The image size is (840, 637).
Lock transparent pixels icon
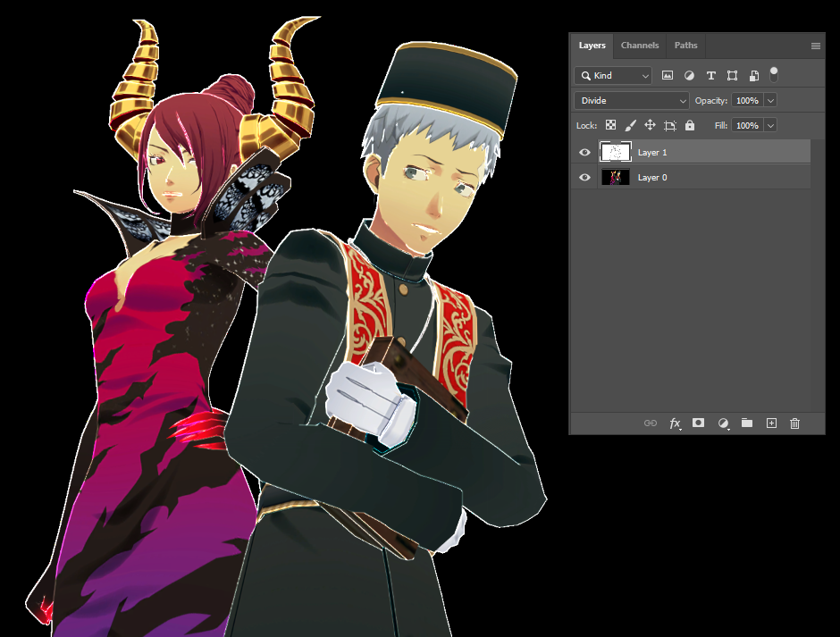610,125
